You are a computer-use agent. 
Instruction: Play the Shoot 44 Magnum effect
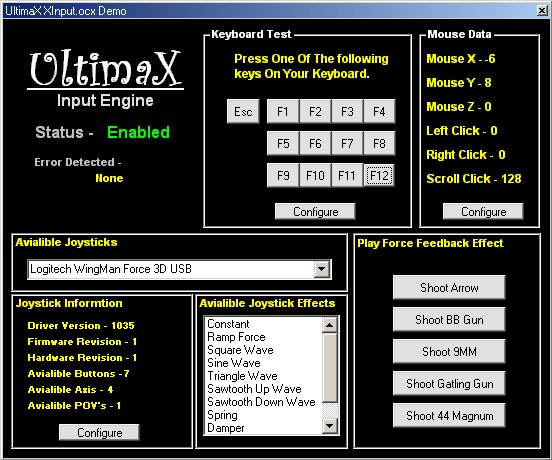(449, 416)
